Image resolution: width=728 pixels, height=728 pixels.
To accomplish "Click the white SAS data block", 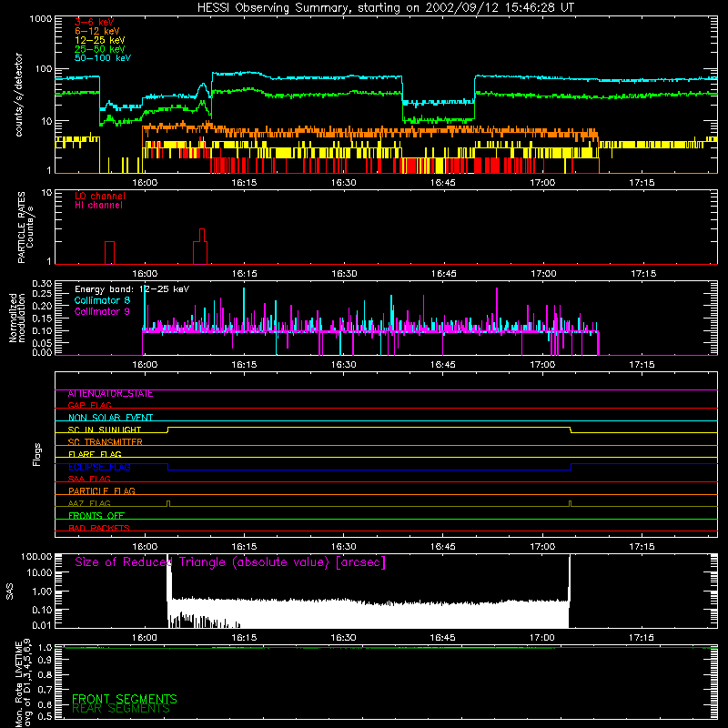I will coord(369,613).
